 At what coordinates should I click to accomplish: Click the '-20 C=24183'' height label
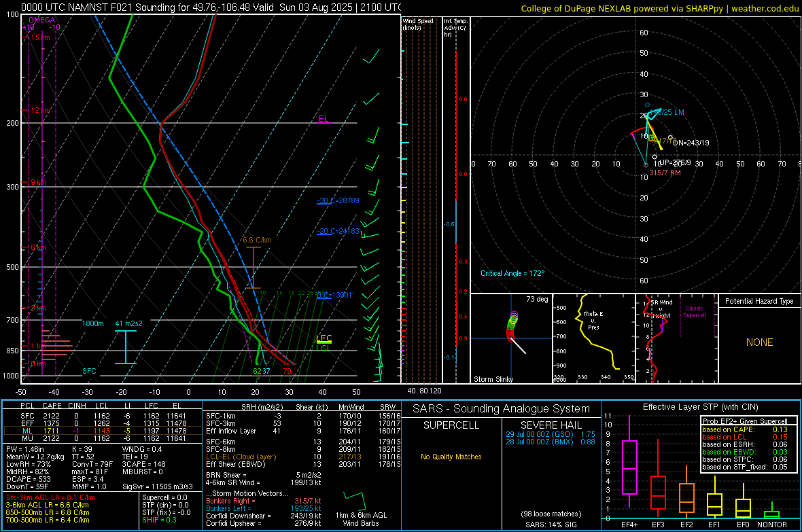coord(338,231)
